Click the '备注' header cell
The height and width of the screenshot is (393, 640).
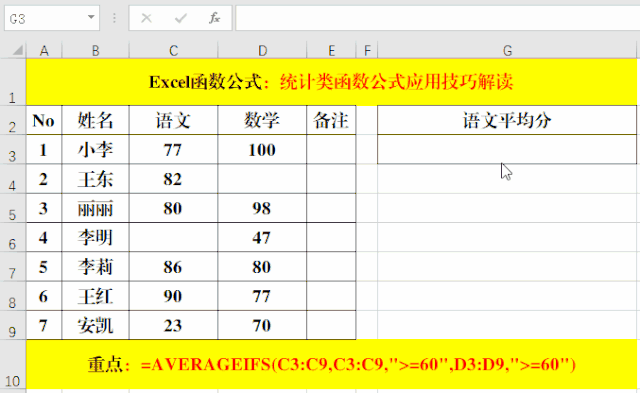(331, 120)
